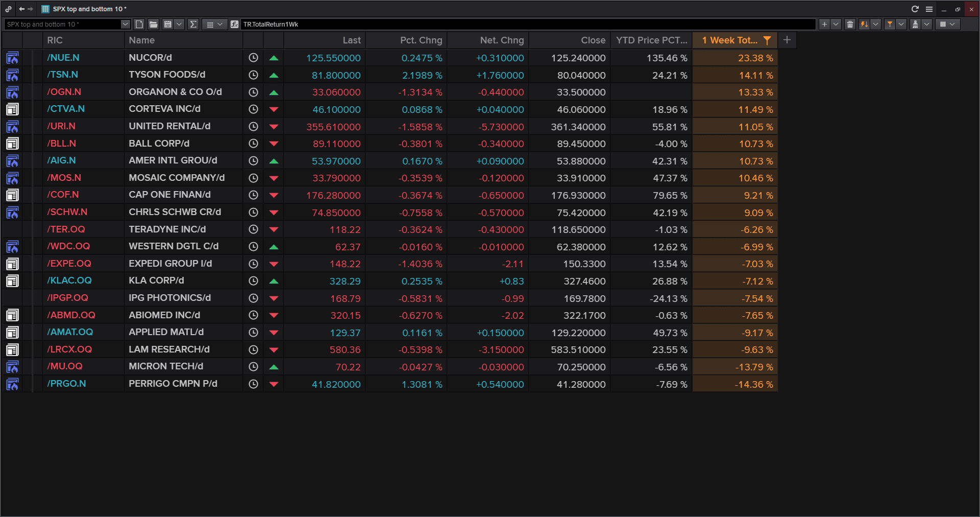Save the list with the floppy disk icon
The image size is (980, 517).
pos(167,24)
